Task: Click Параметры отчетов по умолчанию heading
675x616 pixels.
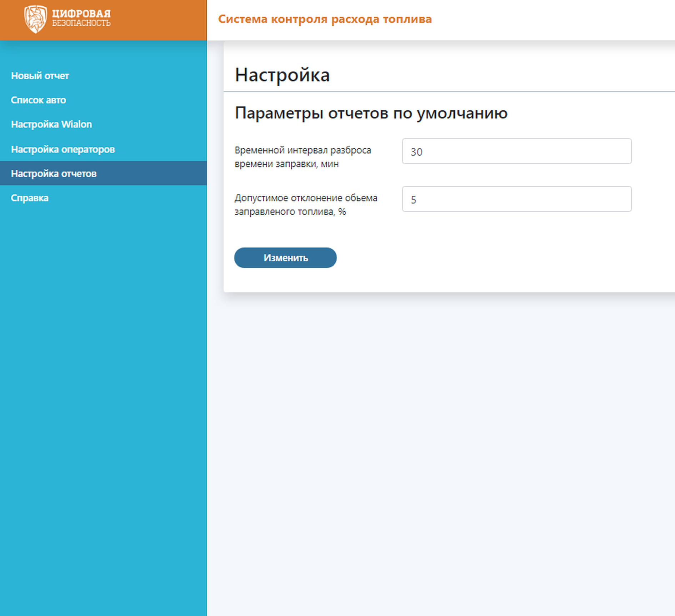Action: tap(371, 113)
